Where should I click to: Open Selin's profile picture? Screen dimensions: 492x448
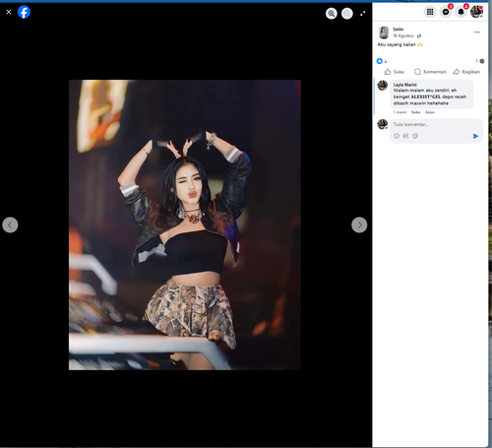click(x=384, y=32)
